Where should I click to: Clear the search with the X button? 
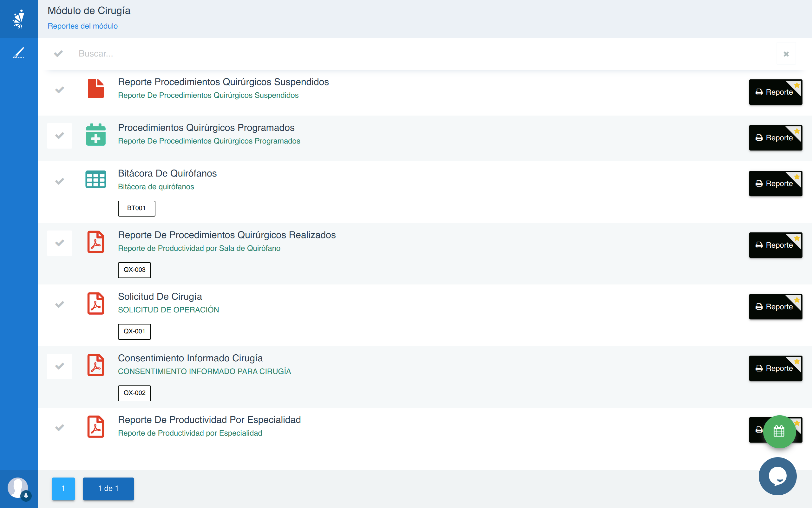786,54
